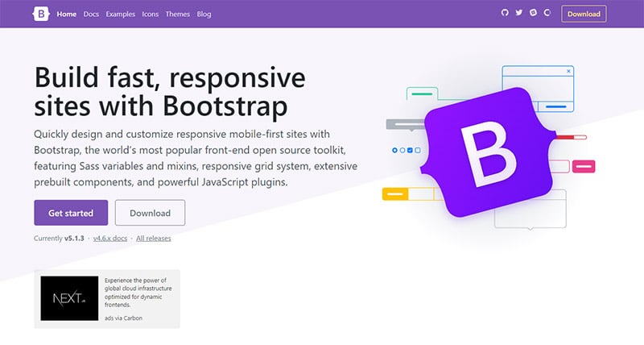Go to the Home nav item
Image resolution: width=644 pixels, height=345 pixels.
[x=67, y=14]
